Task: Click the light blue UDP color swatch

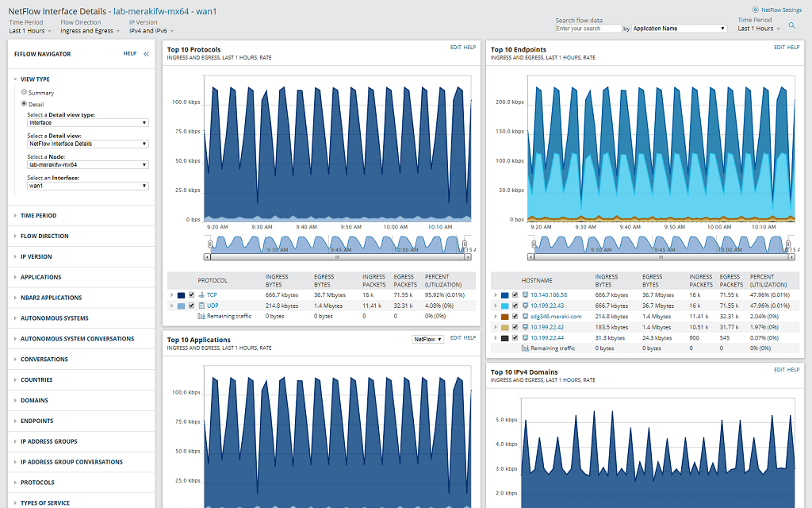Action: pos(182,306)
